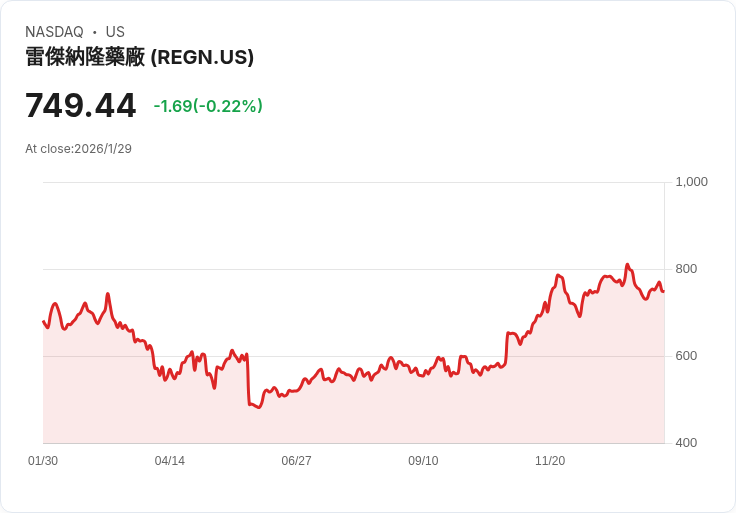Screen dimensions: 736x513
Task: Click the rightmost end of the price line
Action: [x=663, y=291]
